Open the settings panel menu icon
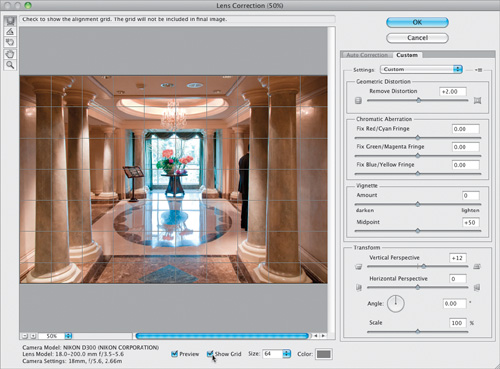Screen dimensions: 500x369 point(478,70)
